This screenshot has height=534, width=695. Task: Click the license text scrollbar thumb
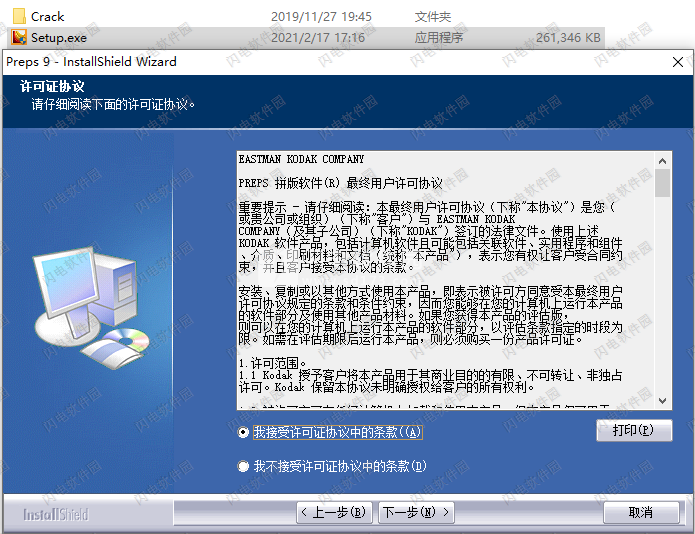(663, 183)
